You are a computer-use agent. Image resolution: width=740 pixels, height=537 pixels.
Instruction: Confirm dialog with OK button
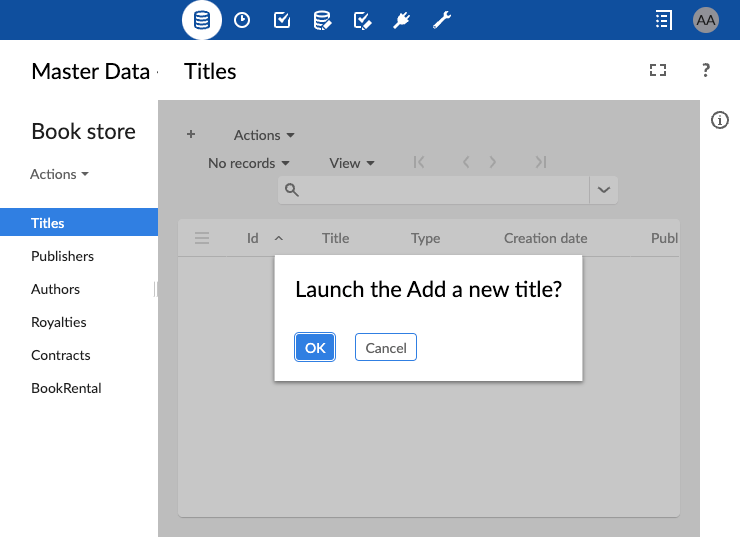pos(315,347)
